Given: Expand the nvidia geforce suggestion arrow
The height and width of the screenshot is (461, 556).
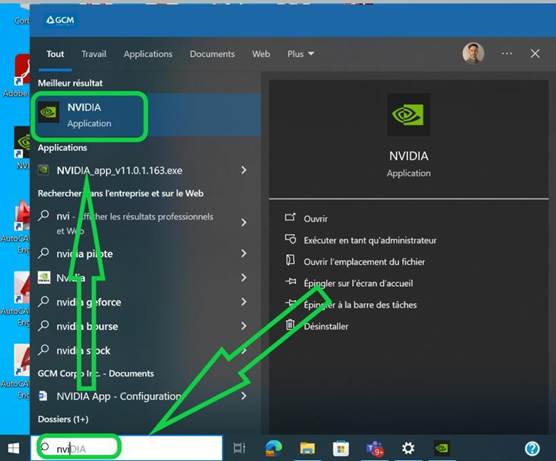Looking at the screenshot, I should pos(244,301).
